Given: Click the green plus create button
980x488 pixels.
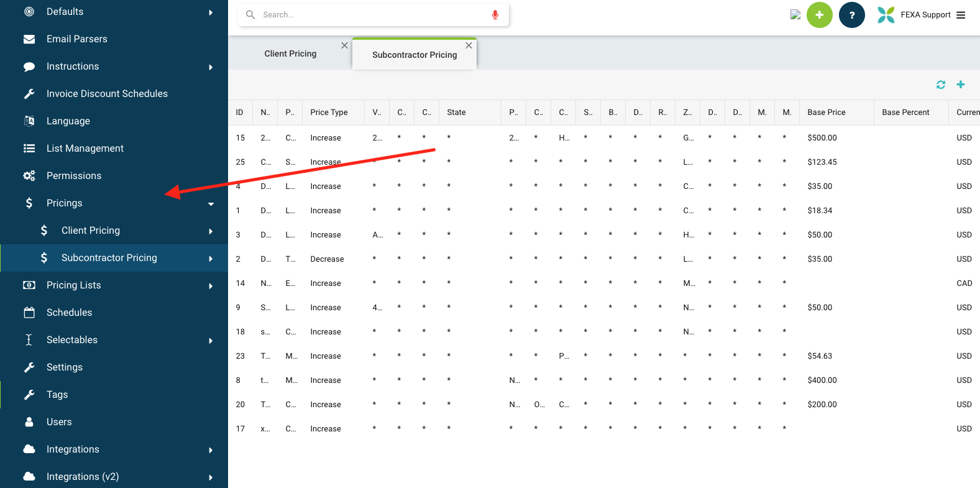Looking at the screenshot, I should coord(819,15).
